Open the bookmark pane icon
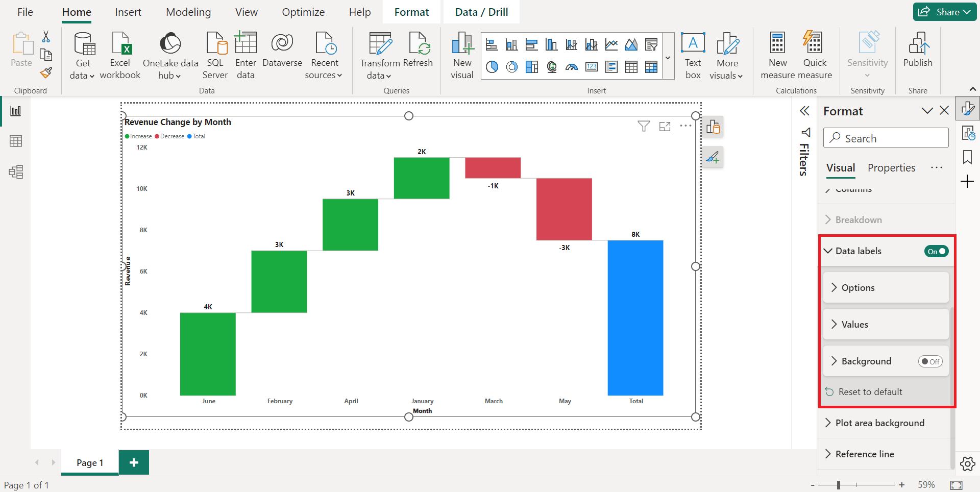The width and height of the screenshot is (980, 492). pos(967,157)
